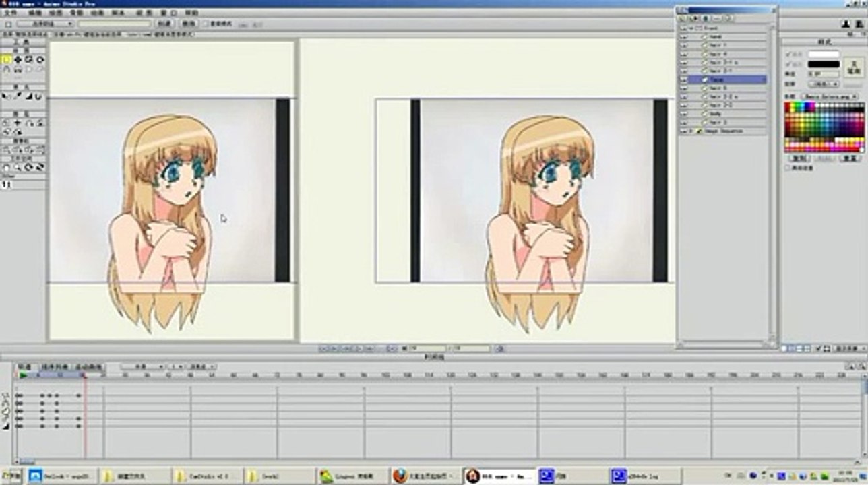Open the 帮助 (Help) menu

coord(191,13)
